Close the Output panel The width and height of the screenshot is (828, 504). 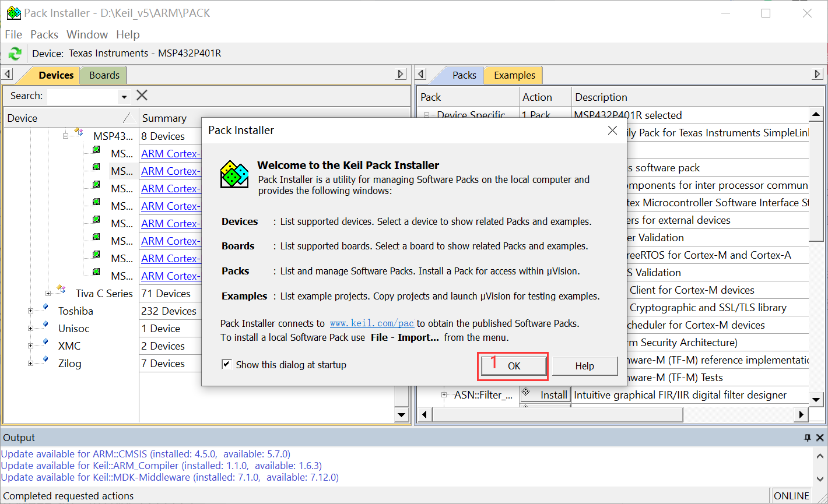(820, 438)
